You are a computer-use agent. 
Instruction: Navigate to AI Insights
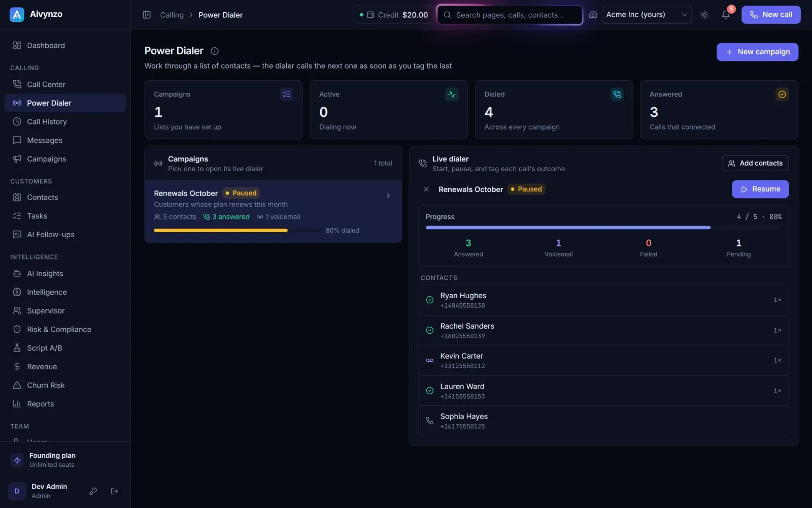pyautogui.click(x=65, y=273)
